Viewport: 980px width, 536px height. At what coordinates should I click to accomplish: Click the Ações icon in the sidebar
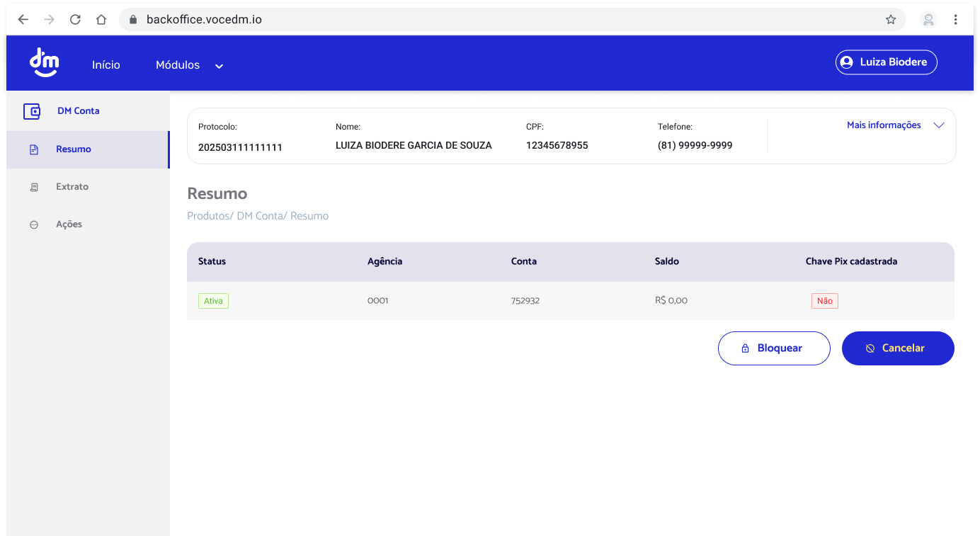point(33,224)
